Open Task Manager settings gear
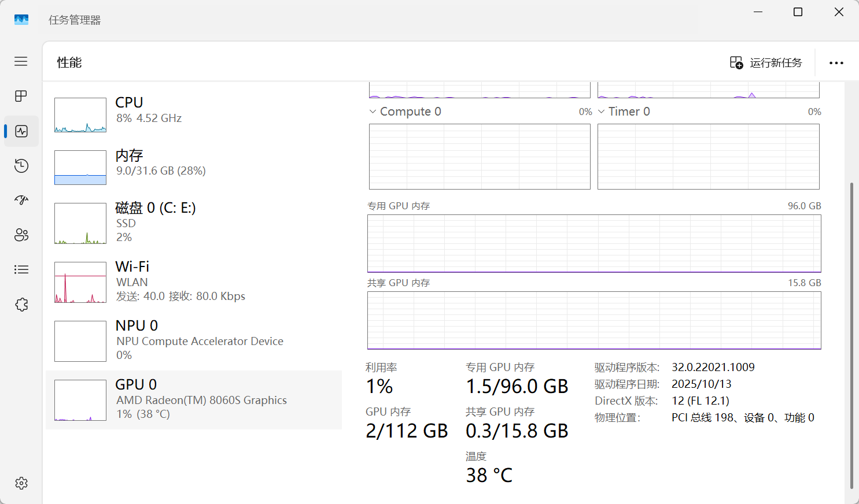Viewport: 859px width, 504px height. tap(21, 483)
